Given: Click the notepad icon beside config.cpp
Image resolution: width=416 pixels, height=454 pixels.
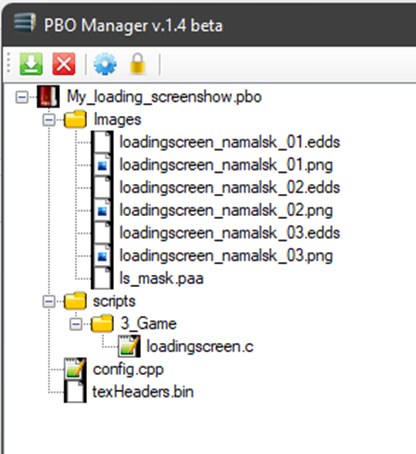Looking at the screenshot, I should coord(75,369).
